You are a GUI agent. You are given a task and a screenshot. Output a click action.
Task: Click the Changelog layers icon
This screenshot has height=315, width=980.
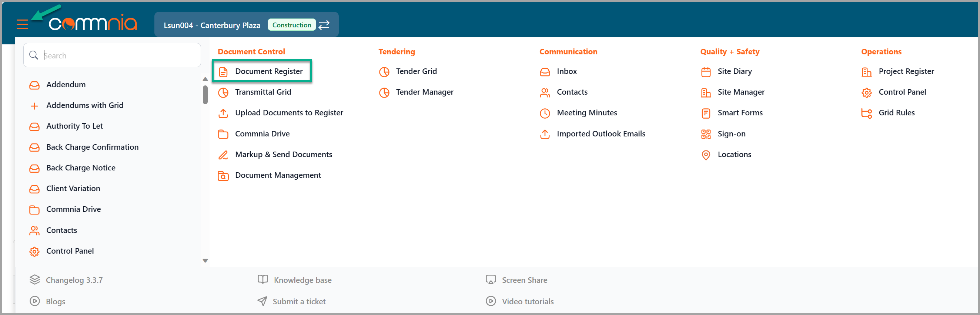pyautogui.click(x=35, y=280)
